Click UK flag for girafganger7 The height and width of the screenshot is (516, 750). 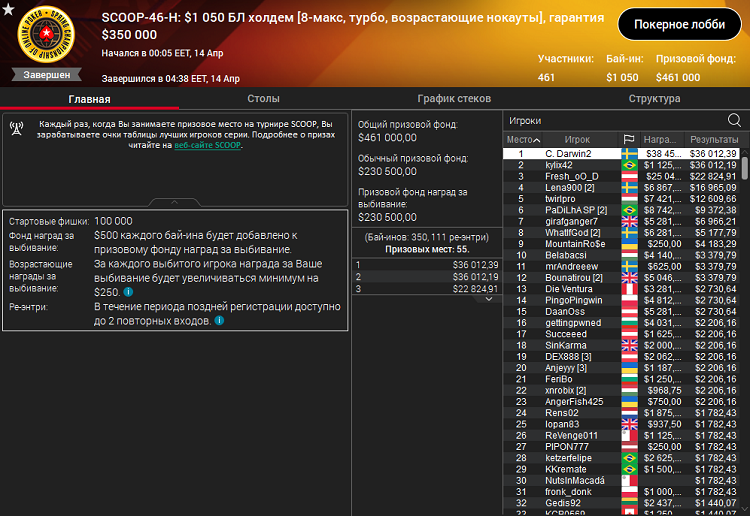point(629,221)
